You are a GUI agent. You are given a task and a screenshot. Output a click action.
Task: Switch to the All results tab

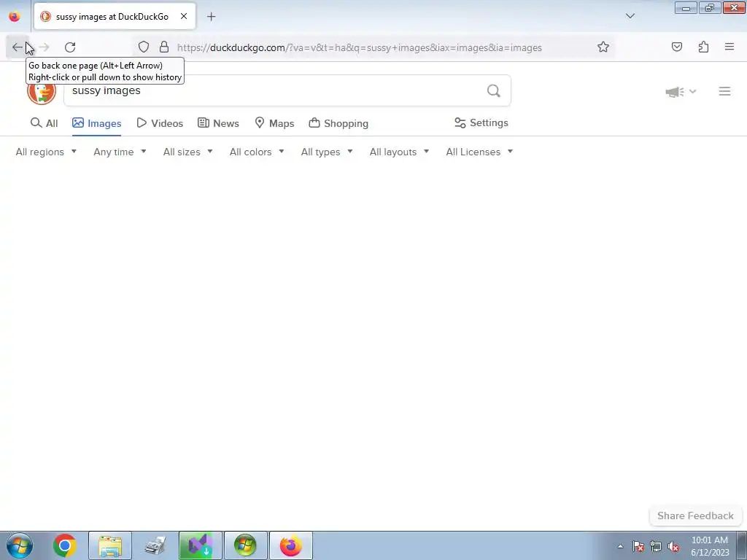pos(44,123)
